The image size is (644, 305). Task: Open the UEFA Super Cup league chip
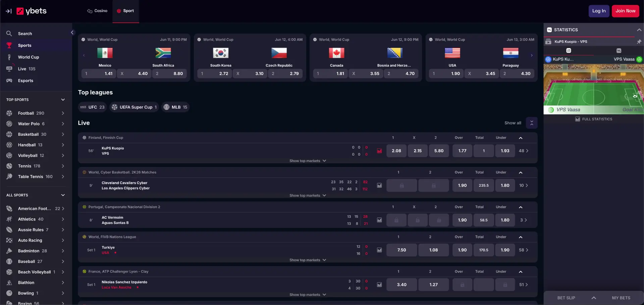[x=134, y=107]
